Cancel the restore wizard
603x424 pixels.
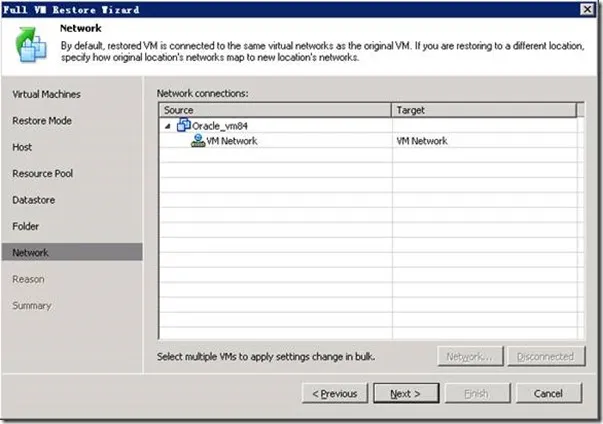pos(548,393)
